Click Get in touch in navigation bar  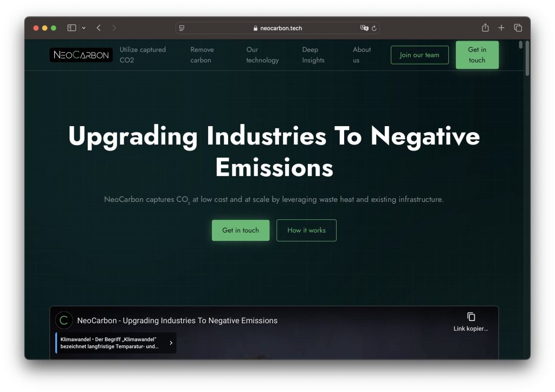coord(477,55)
